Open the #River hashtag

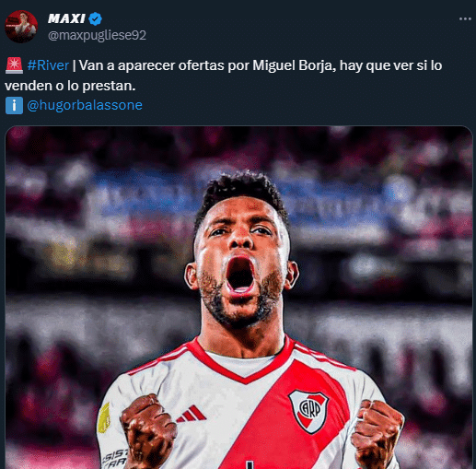click(x=48, y=65)
